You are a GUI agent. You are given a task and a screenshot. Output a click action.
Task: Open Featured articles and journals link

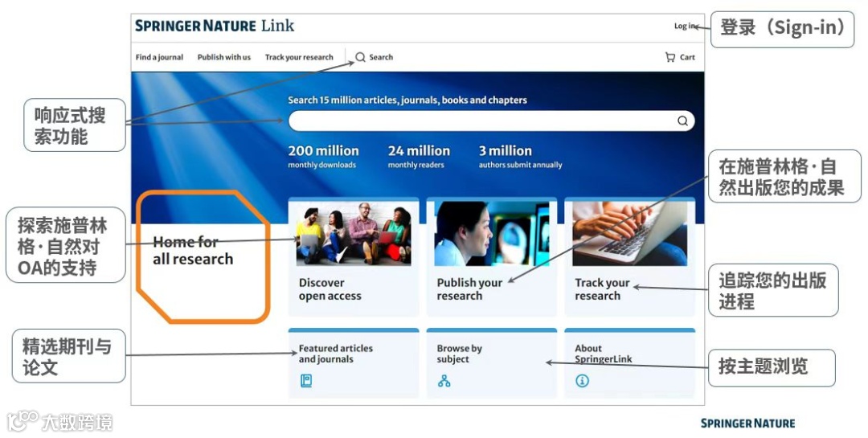(x=335, y=354)
